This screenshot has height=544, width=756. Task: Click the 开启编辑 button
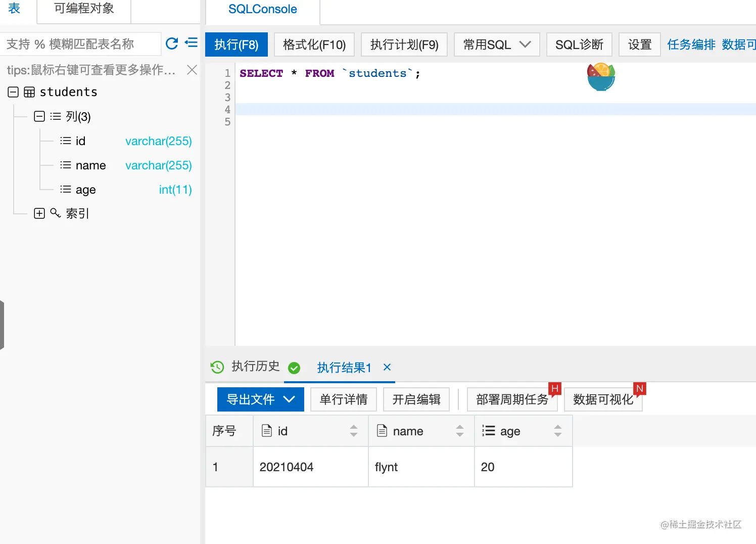coord(416,399)
